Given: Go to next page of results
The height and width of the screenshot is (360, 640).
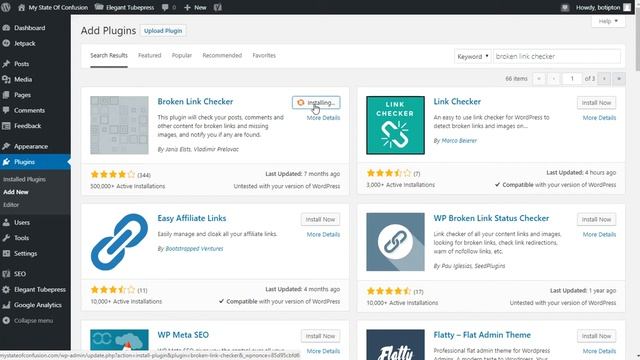Looking at the screenshot, I should (604, 78).
